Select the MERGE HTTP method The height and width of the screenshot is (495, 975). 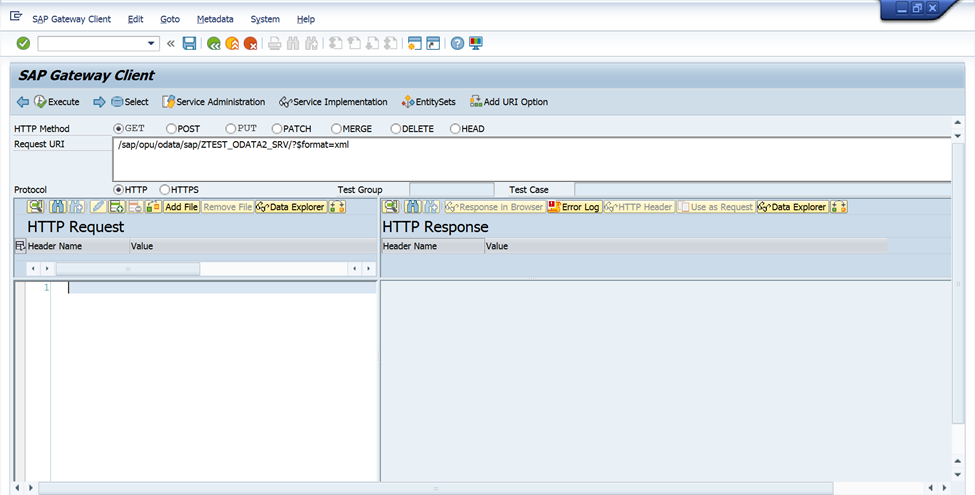tap(336, 129)
